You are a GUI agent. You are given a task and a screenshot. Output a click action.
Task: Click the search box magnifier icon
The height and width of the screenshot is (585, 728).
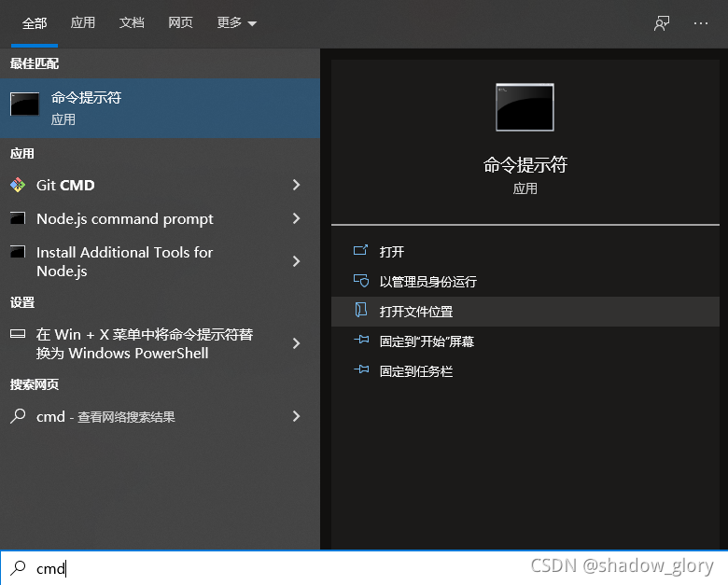click(x=18, y=567)
